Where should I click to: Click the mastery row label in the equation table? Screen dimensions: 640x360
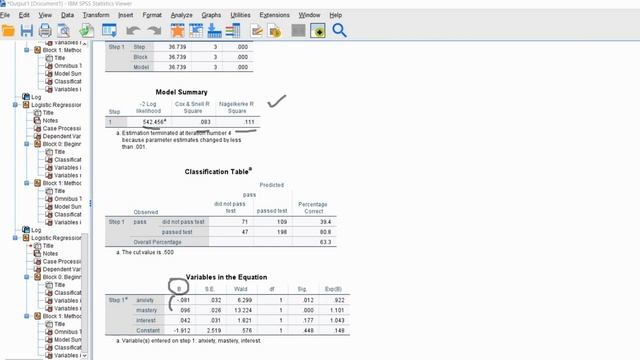pyautogui.click(x=146, y=310)
